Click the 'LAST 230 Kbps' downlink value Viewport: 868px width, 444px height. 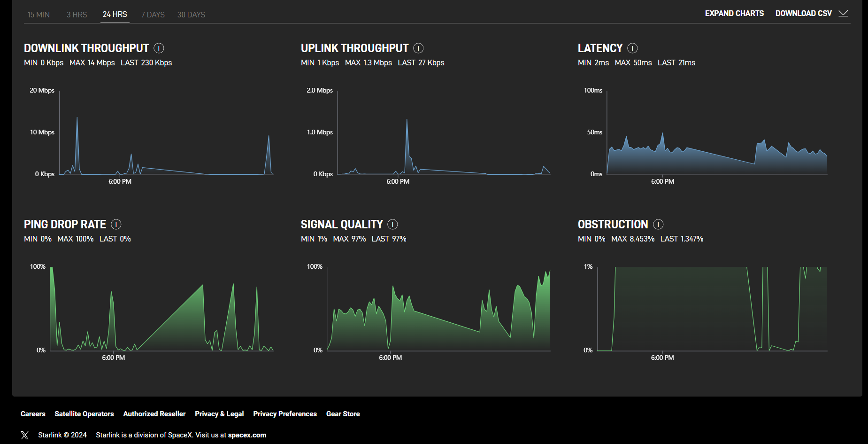[x=146, y=63]
